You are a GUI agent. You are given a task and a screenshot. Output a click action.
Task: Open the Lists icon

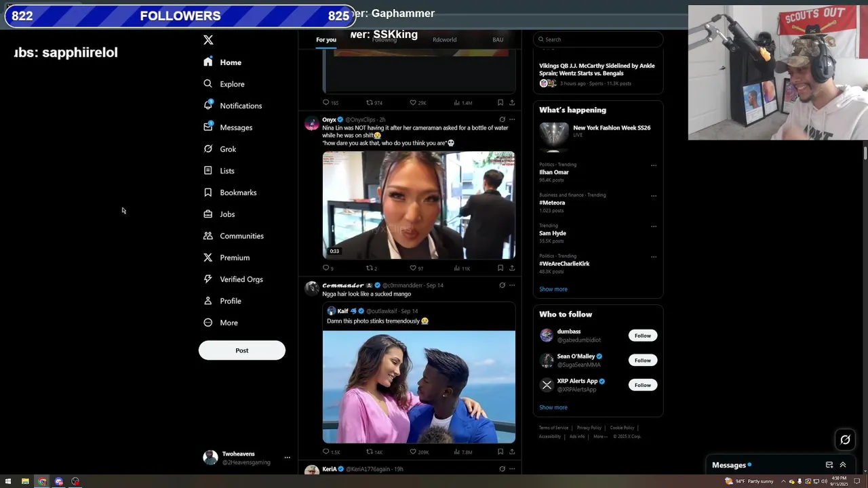tap(208, 171)
